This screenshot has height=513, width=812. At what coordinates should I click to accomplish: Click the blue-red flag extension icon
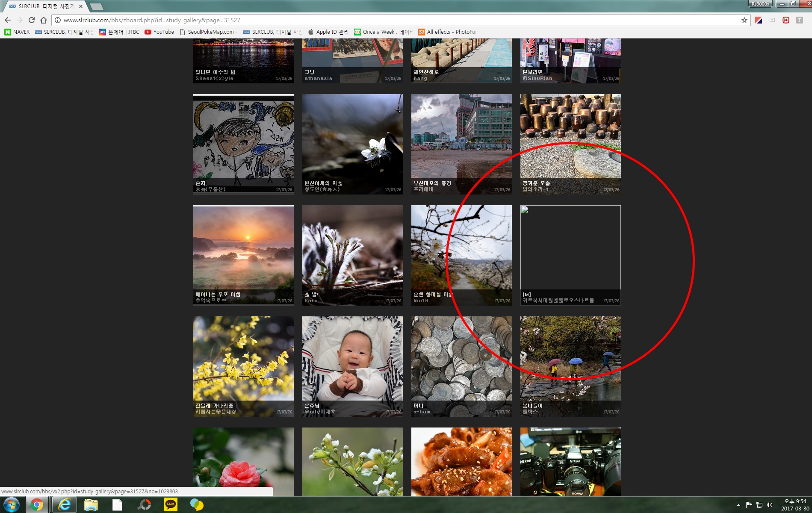(759, 20)
